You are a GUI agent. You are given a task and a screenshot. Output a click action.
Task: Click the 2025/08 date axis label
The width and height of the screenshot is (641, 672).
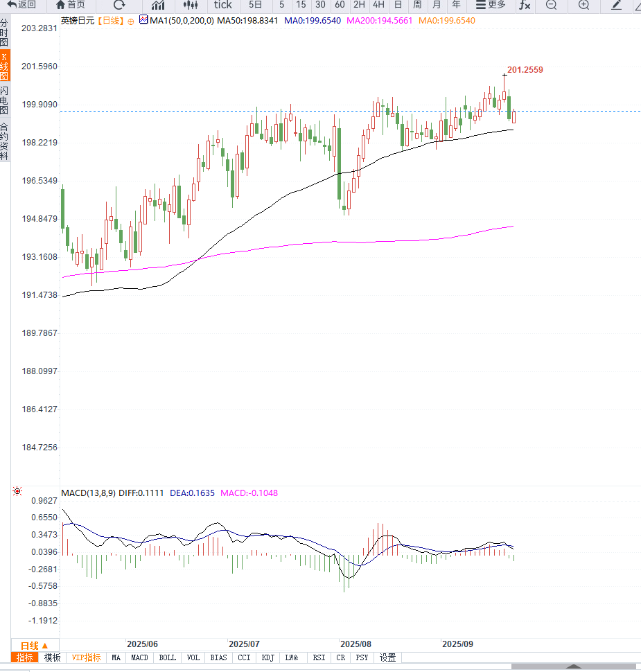(x=355, y=644)
